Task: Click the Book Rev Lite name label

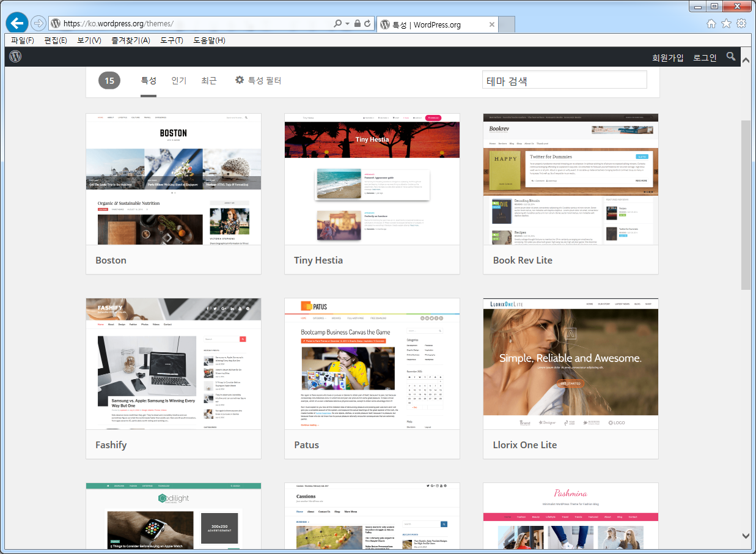Action: pyautogui.click(x=523, y=260)
